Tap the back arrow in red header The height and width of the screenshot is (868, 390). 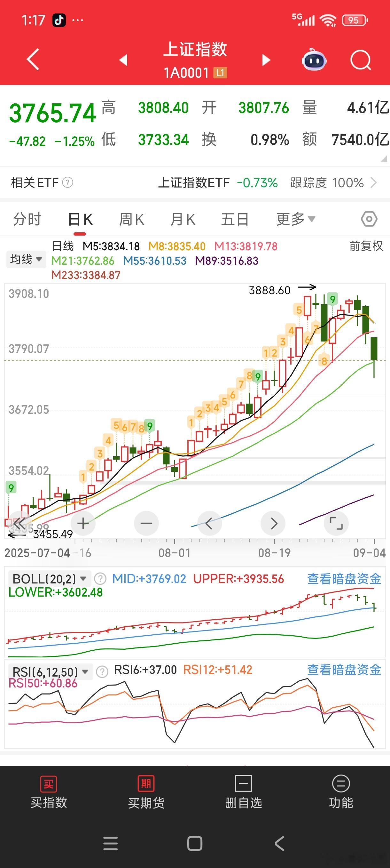(33, 59)
